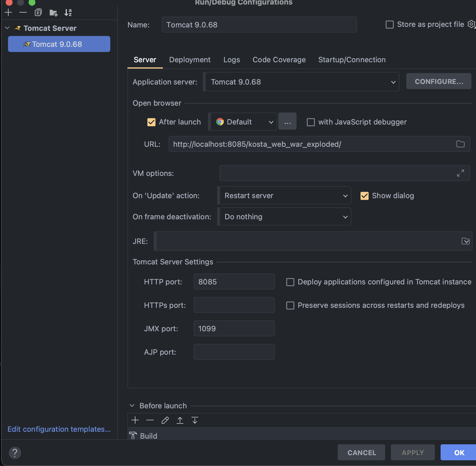Click the Build hammer icon
Image resolution: width=476 pixels, height=466 pixels.
point(133,435)
